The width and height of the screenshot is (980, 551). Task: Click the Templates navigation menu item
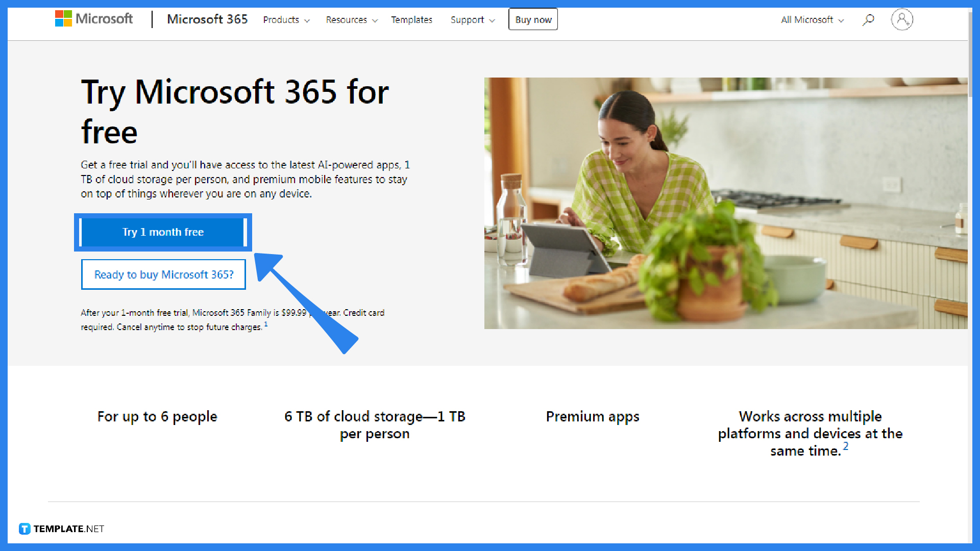pos(411,19)
